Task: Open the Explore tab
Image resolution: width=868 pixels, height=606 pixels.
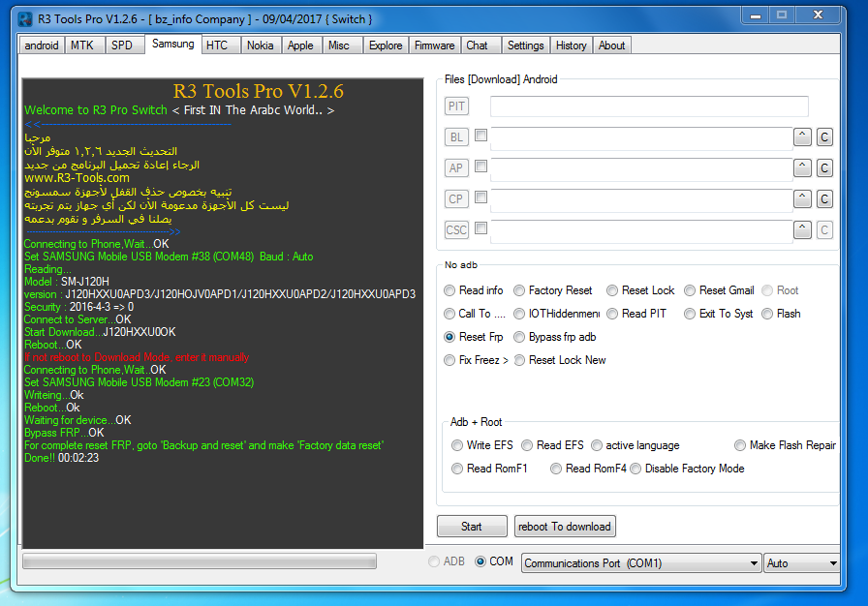Action: (x=386, y=45)
